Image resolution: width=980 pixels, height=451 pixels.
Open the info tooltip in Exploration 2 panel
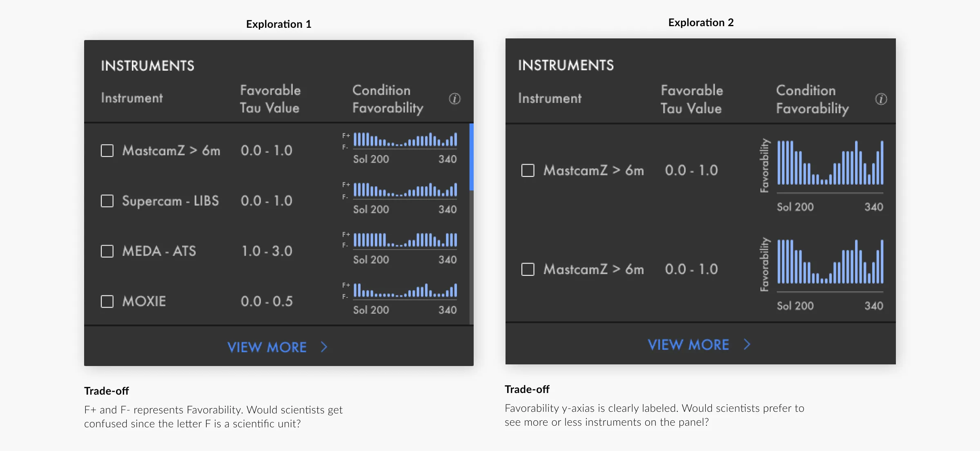(880, 99)
